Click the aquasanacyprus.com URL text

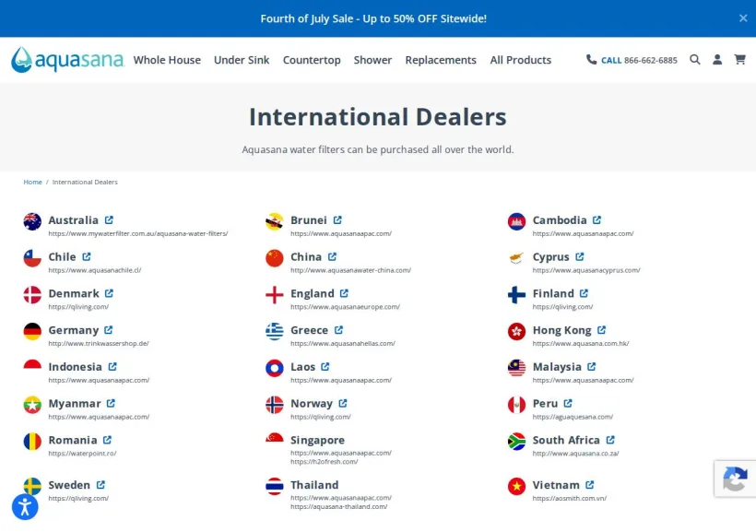pyautogui.click(x=586, y=270)
